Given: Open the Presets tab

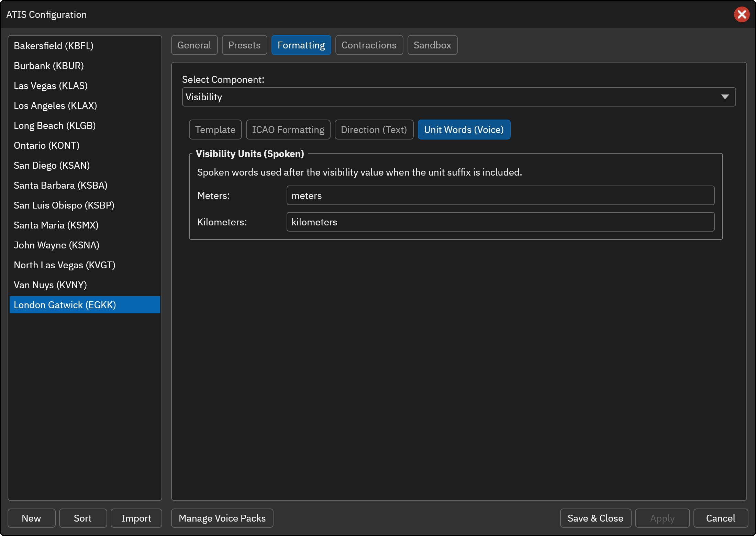Looking at the screenshot, I should click(x=244, y=45).
